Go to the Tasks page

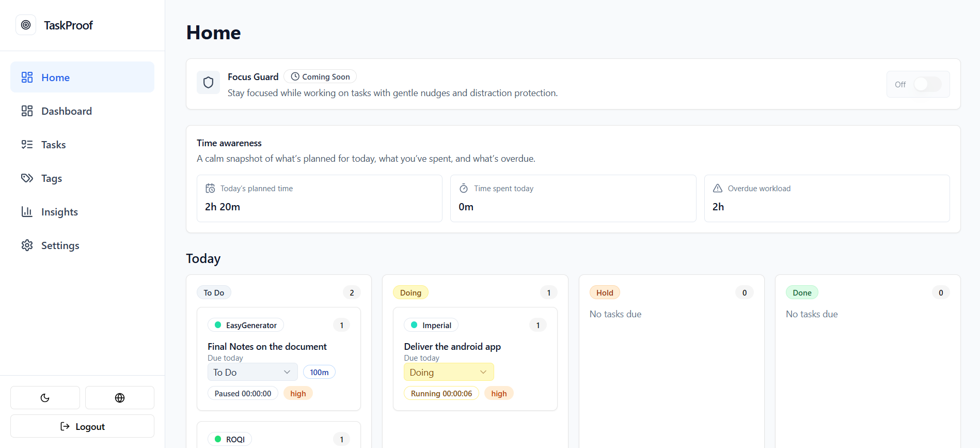tap(53, 145)
